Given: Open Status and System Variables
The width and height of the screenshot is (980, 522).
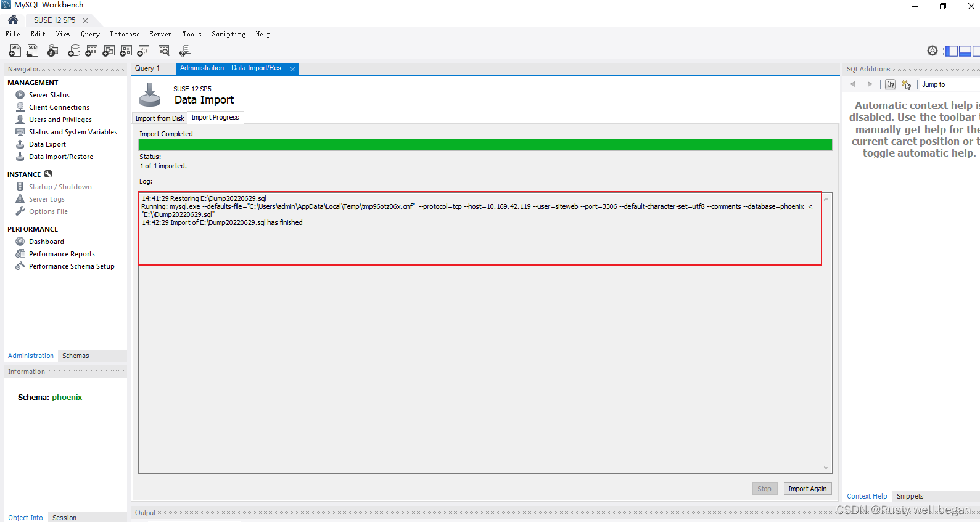Looking at the screenshot, I should (73, 132).
